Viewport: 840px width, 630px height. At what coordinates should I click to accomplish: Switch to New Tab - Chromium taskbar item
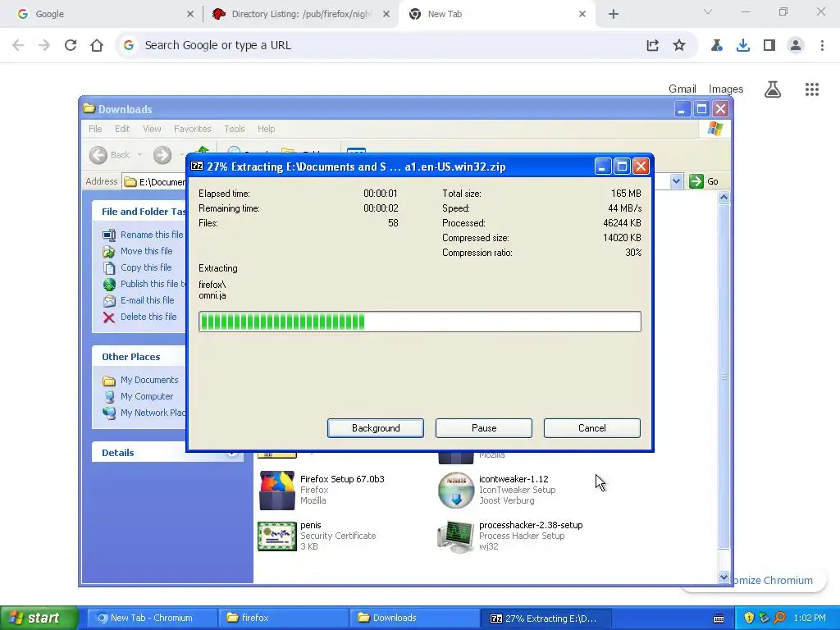(x=151, y=618)
